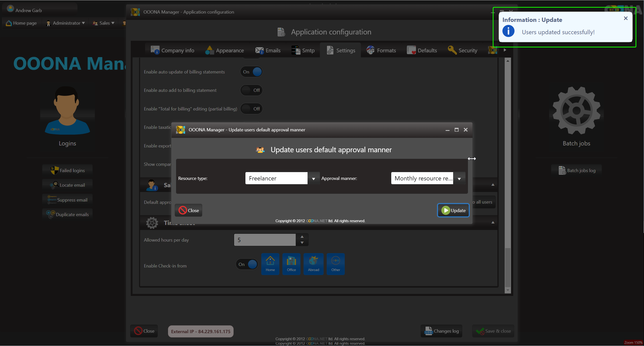Viewport: 644px width, 346px height.
Task: Open the Approval manner dropdown arrow
Action: click(x=459, y=178)
